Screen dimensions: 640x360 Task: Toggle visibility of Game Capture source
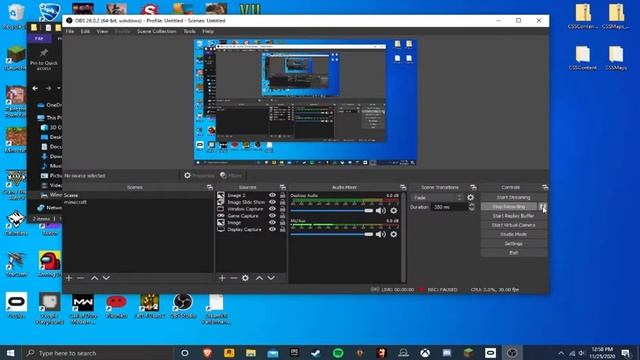click(x=272, y=216)
